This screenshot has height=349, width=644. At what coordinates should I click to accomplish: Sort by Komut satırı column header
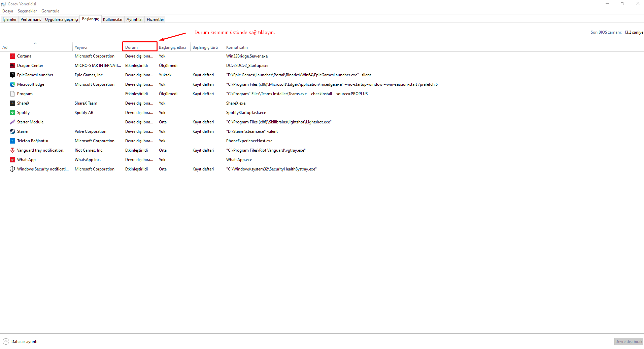click(333, 47)
